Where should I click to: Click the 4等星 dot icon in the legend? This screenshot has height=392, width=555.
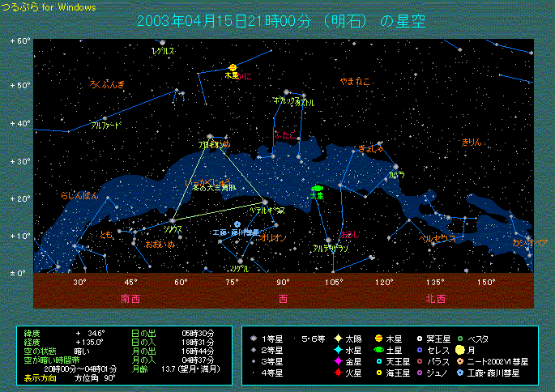[254, 373]
